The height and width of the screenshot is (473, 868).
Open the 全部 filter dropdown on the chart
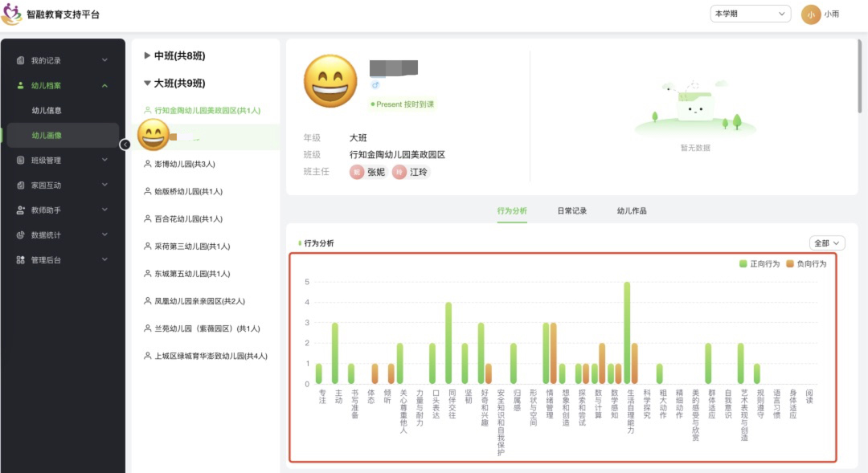[x=828, y=242]
